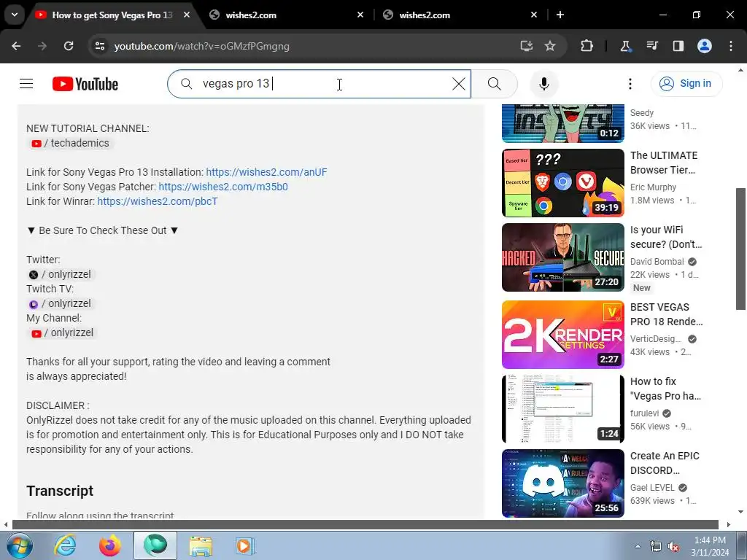Open Is your WiFi secure title
The image size is (747, 560).
[666, 237]
